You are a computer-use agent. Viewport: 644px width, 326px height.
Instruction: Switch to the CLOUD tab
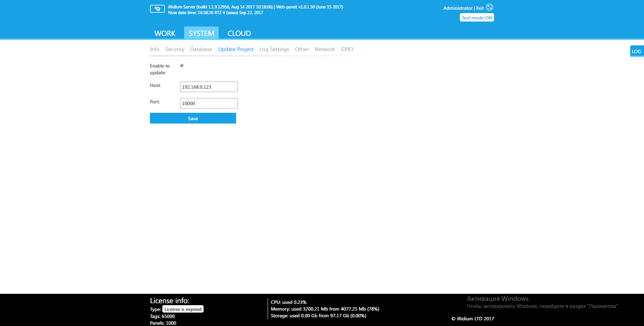click(x=239, y=33)
